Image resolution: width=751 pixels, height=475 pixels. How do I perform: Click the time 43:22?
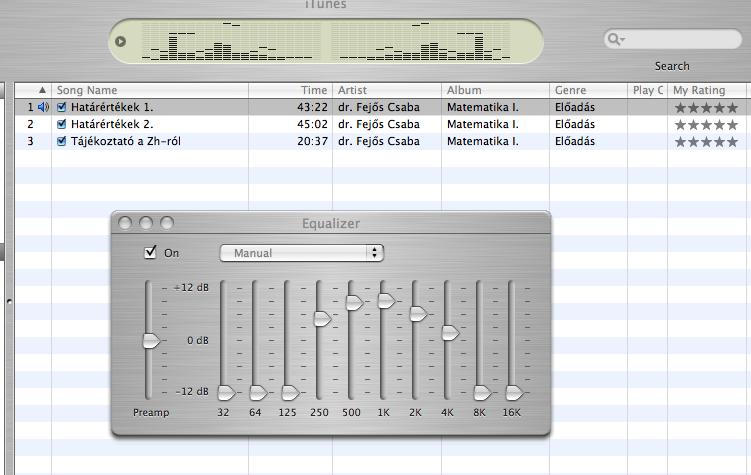tap(312, 107)
